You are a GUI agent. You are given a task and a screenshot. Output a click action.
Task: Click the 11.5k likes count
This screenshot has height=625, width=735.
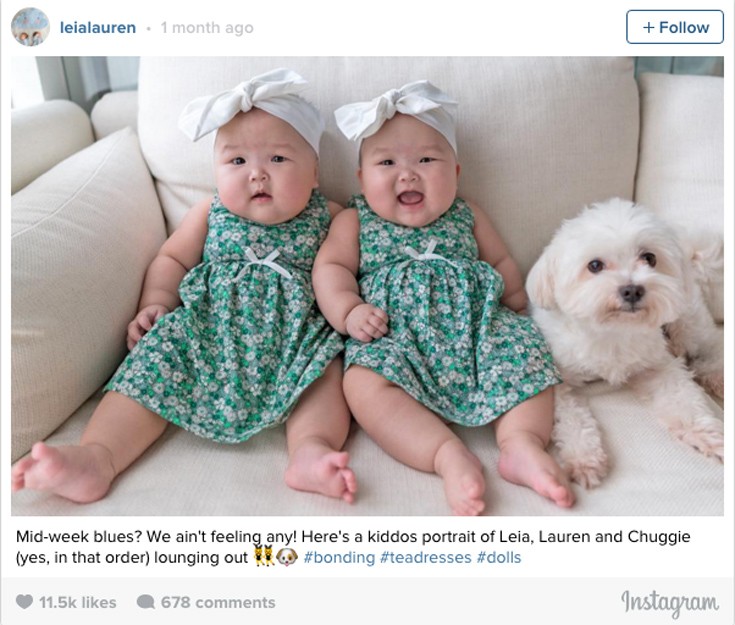[77, 602]
